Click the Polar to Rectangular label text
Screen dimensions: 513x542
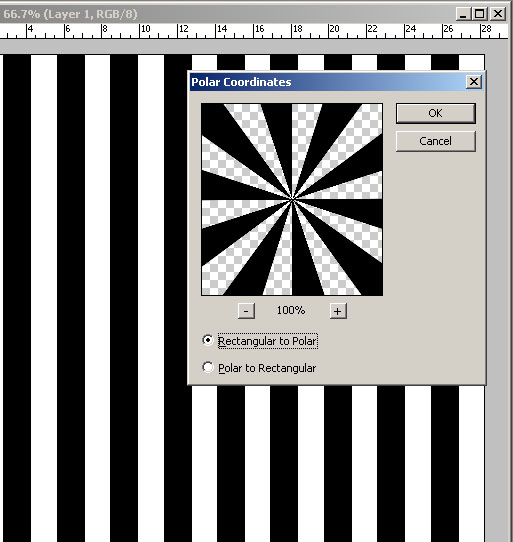267,368
